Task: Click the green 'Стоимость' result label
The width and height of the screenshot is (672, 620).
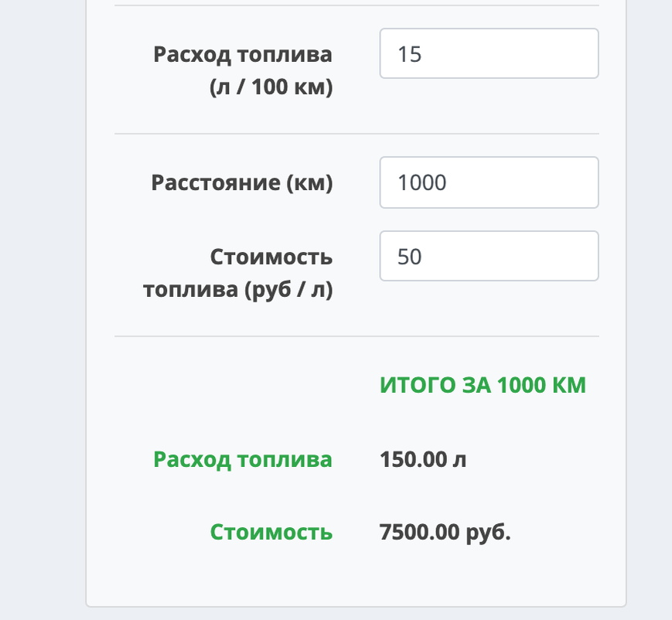Action: [x=271, y=533]
